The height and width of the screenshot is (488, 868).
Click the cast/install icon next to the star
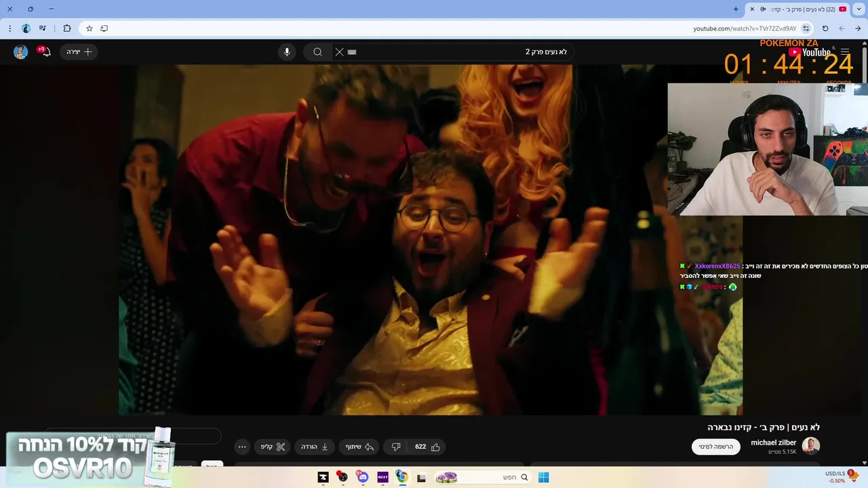[x=104, y=28]
